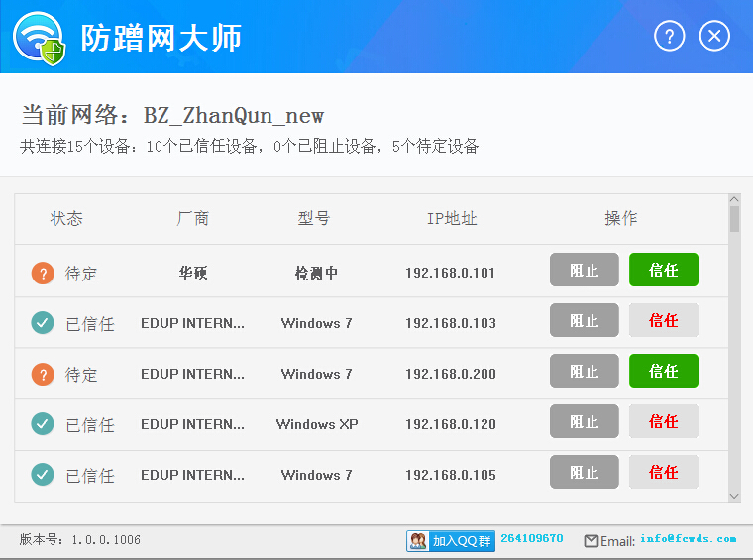The image size is (753, 560).
Task: Click orange pending icon for 192.168.0.200
Action: (42, 374)
